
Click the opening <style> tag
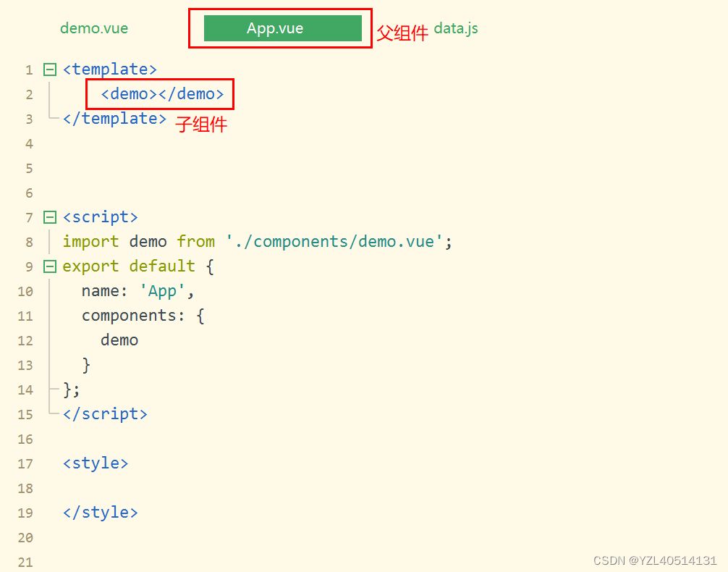[x=96, y=463]
